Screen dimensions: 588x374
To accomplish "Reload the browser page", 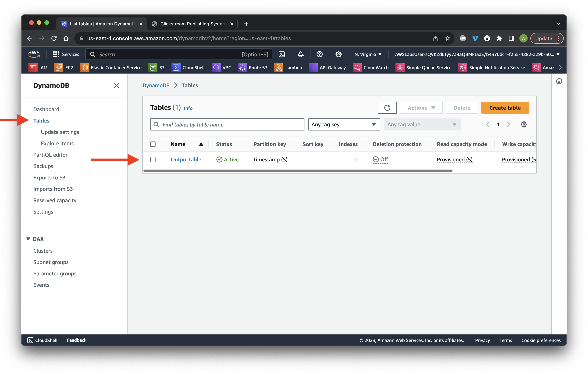I will click(54, 38).
